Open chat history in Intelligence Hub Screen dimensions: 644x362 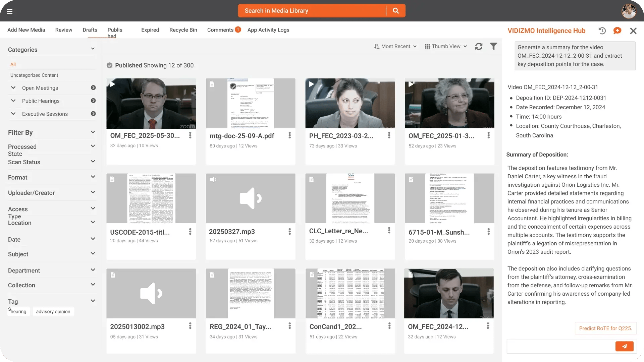click(x=602, y=31)
